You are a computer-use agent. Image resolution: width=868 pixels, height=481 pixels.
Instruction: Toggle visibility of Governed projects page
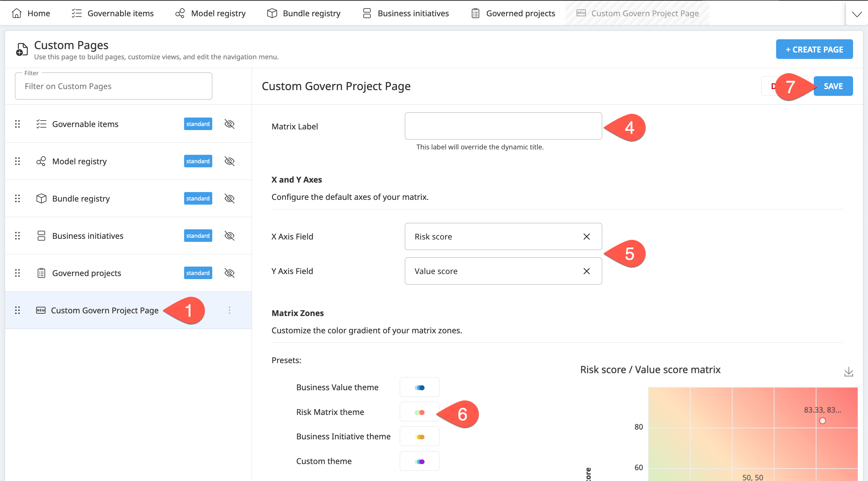230,273
